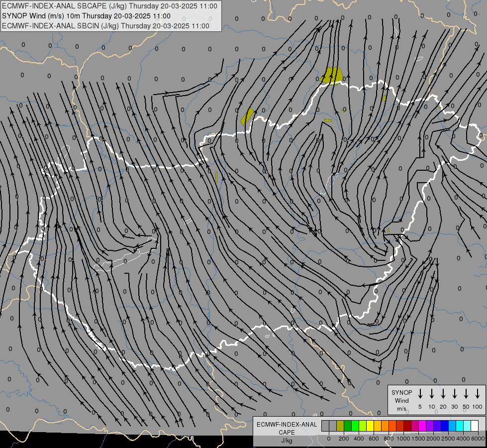Click the 'ECMWF-INDEX-ANAL' label in color legend
Viewport: 487px width, 448px height.
287,425
